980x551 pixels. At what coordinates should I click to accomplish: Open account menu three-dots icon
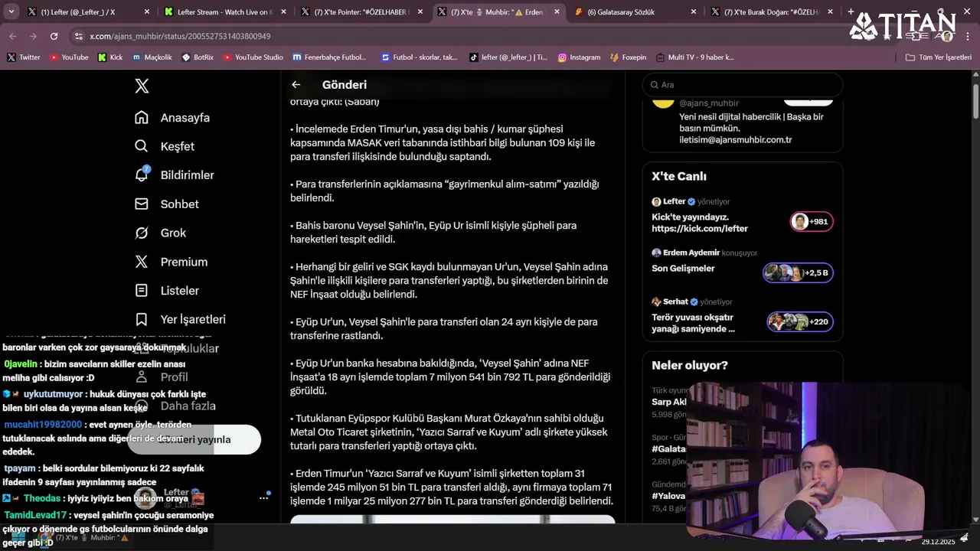(x=264, y=497)
